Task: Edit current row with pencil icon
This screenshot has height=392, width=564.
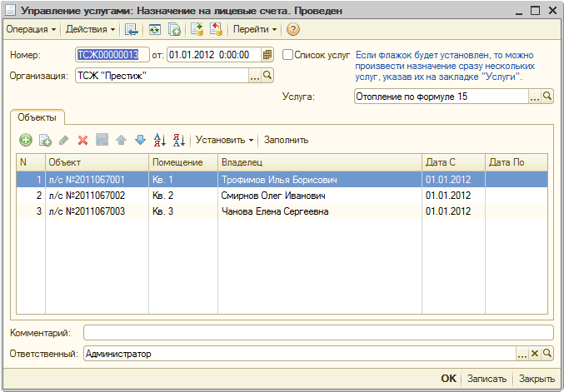Action: click(63, 140)
